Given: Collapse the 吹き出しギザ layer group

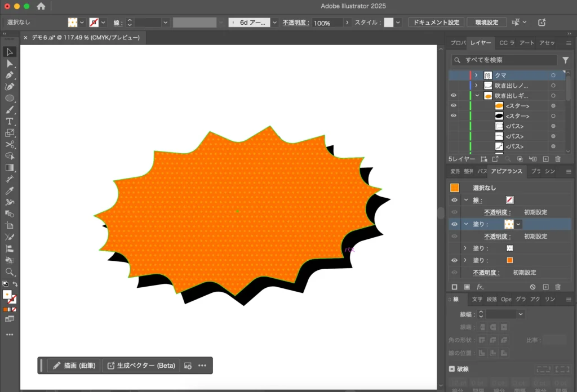Looking at the screenshot, I should pos(476,96).
